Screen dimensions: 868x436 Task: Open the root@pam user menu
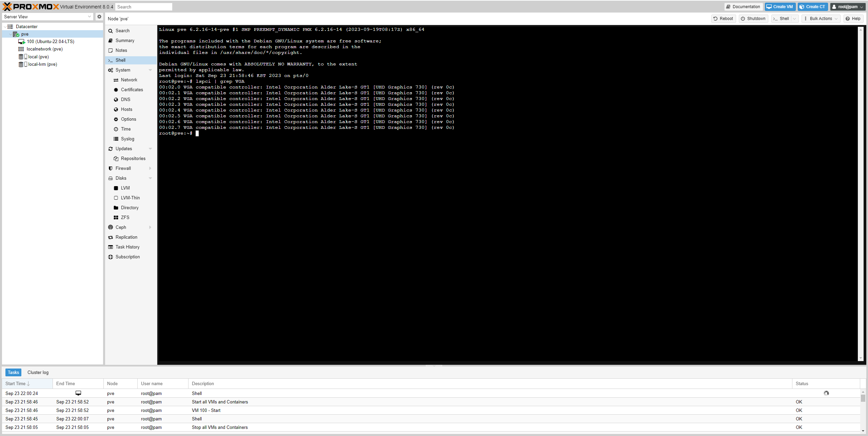848,7
